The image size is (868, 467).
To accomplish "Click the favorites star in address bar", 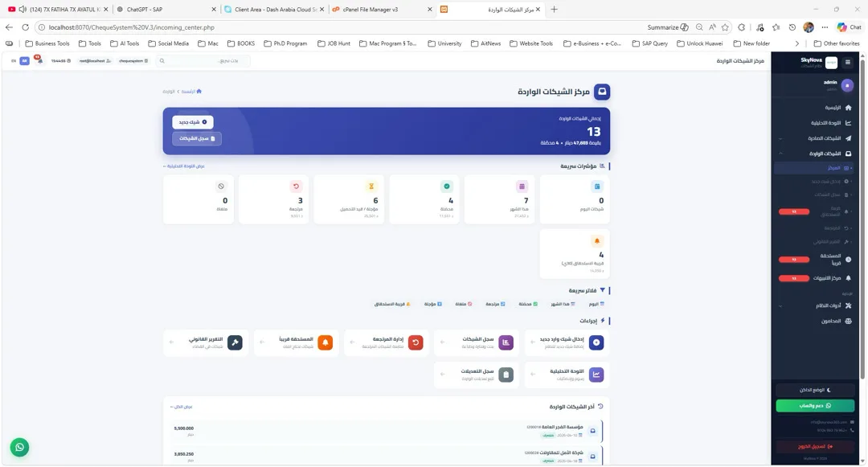I will 725,27.
